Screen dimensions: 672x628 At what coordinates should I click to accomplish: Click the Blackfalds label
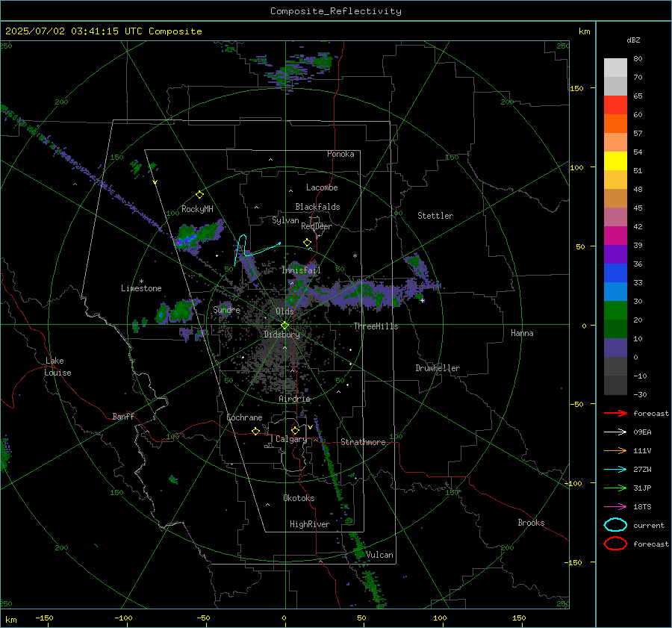[317, 207]
